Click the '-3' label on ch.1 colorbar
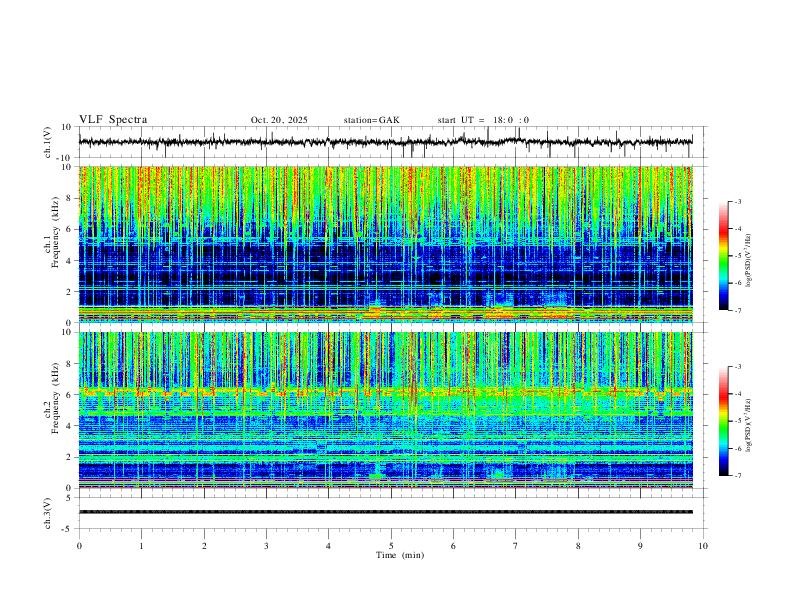This screenshot has height=612, width=792. 738,201
